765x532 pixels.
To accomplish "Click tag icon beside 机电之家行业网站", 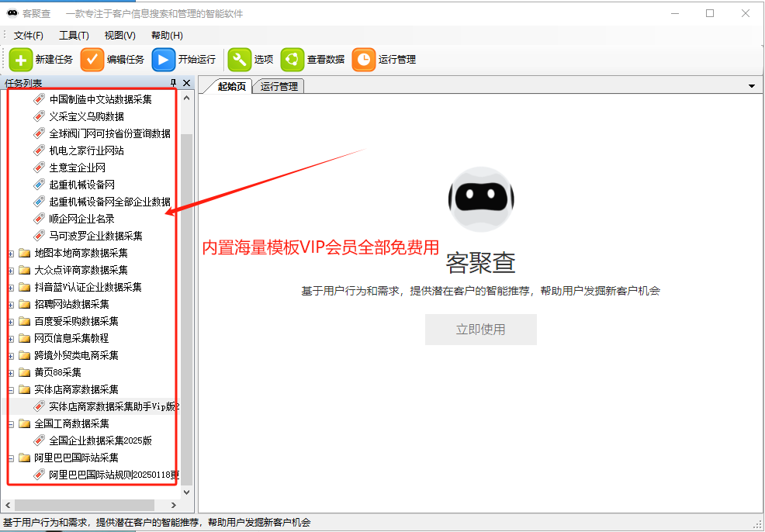I will [x=40, y=150].
